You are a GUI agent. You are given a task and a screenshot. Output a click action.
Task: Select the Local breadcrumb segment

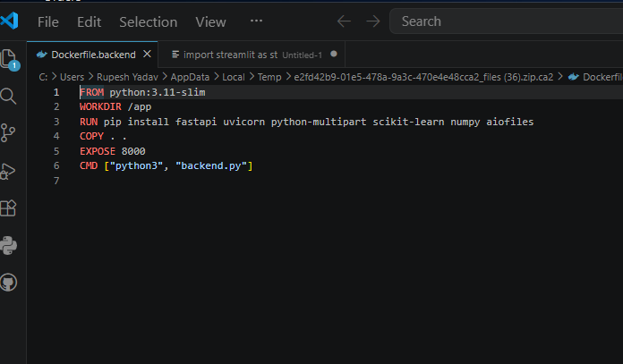point(234,77)
